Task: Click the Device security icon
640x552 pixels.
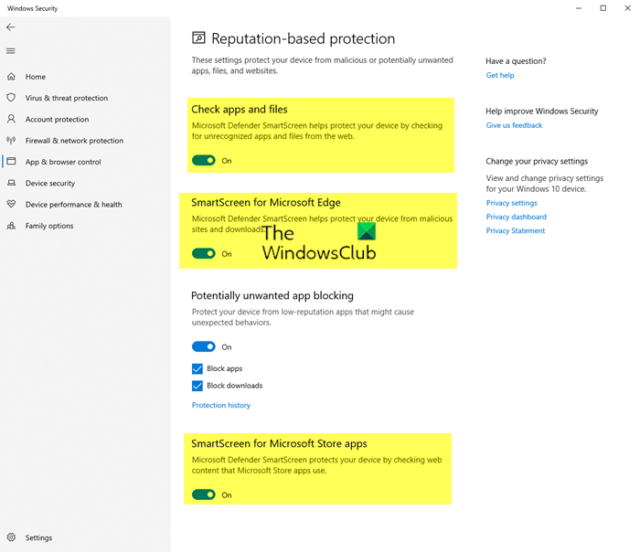Action: 11,183
